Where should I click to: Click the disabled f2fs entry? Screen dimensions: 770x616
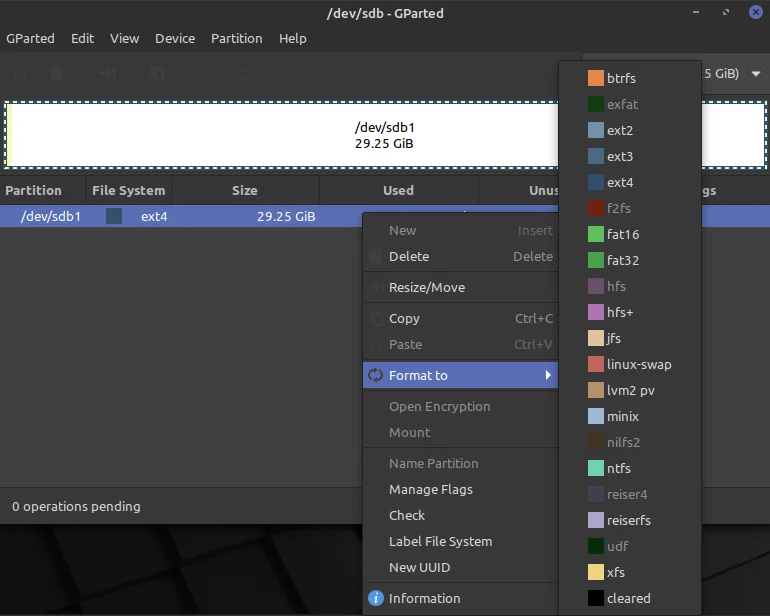point(630,208)
